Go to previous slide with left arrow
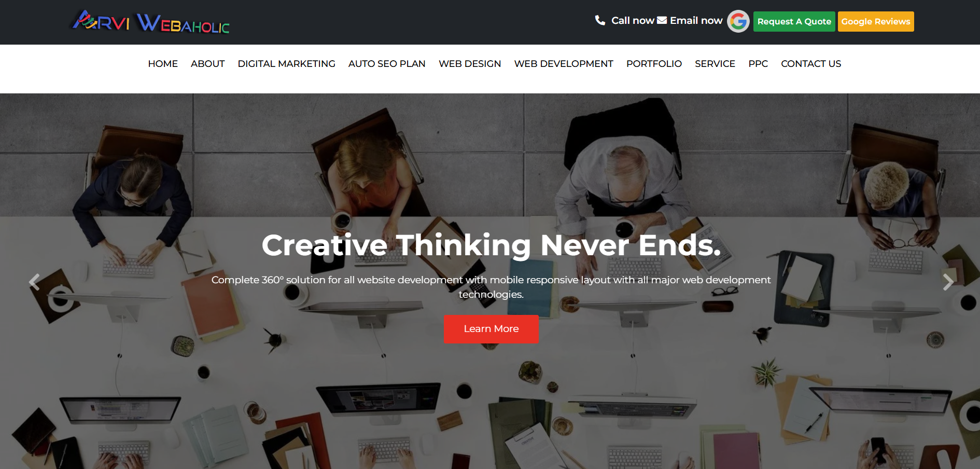The width and height of the screenshot is (980, 469). click(x=34, y=282)
